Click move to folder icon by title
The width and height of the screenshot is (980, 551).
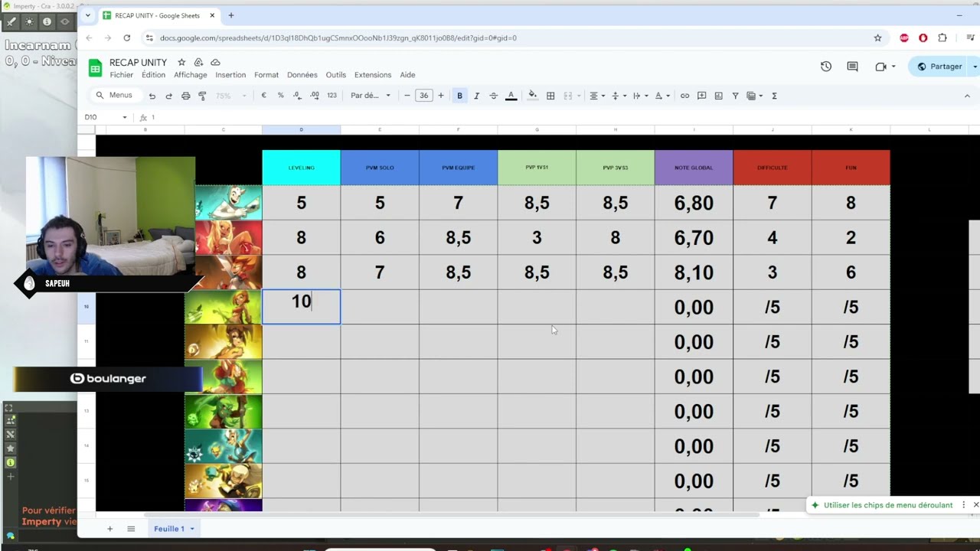click(x=198, y=62)
